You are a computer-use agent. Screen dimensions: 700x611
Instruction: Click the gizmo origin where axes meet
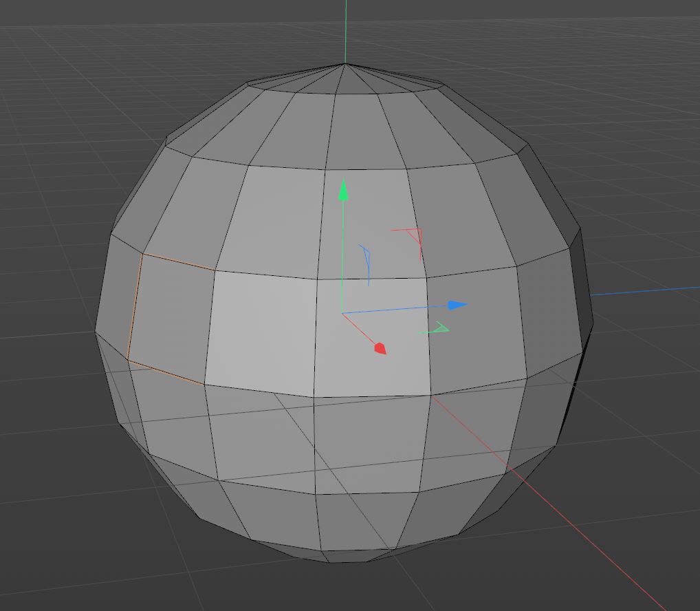tap(342, 314)
